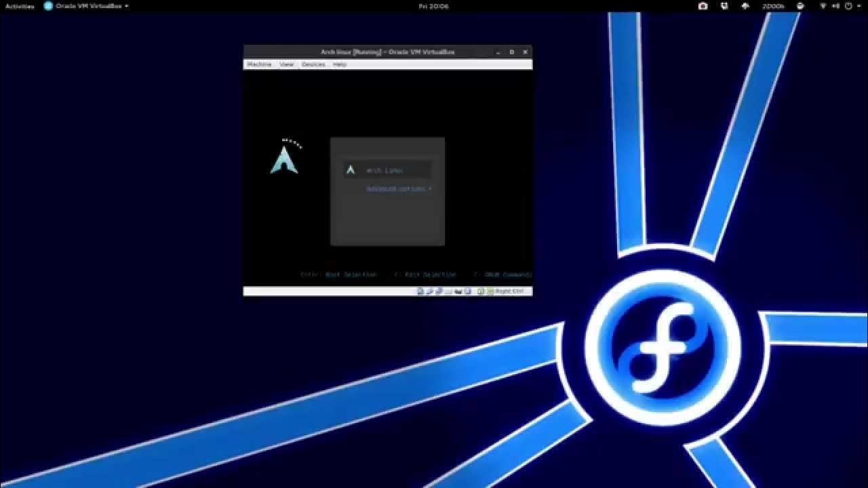The width and height of the screenshot is (868, 488).
Task: Open the system menu power icon
Action: tap(848, 6)
